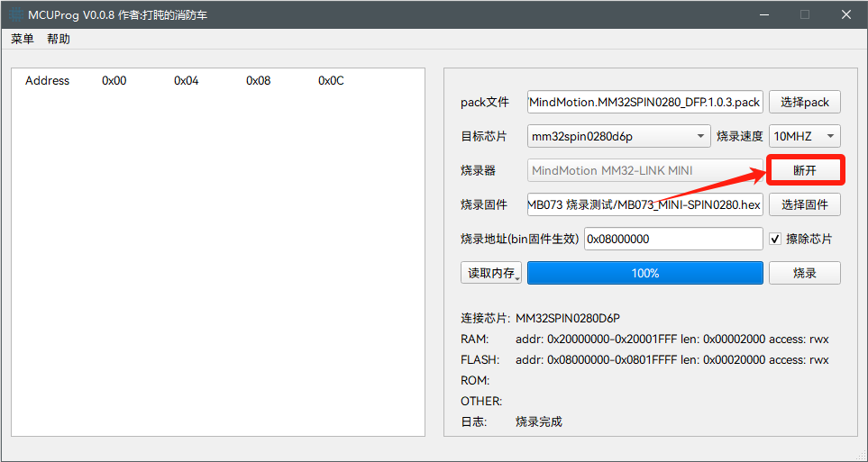
Task: Click the MCUProg app icon in title bar
Action: coord(16,14)
